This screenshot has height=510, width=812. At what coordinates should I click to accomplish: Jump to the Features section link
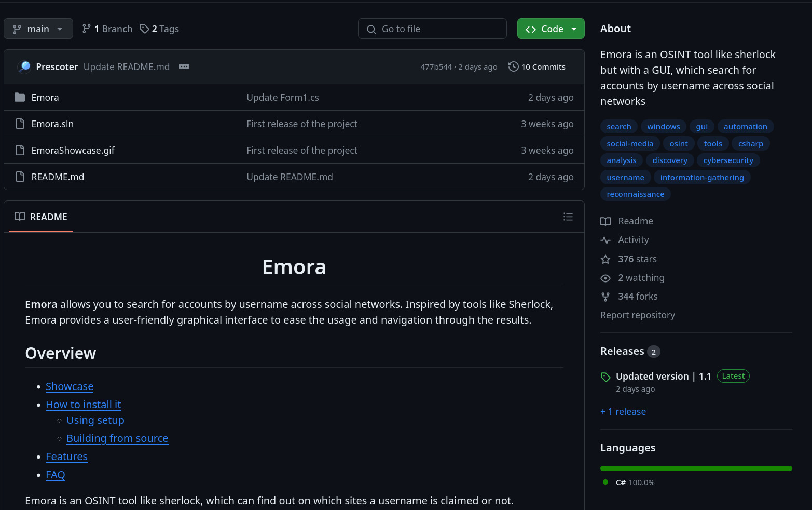[66, 457]
